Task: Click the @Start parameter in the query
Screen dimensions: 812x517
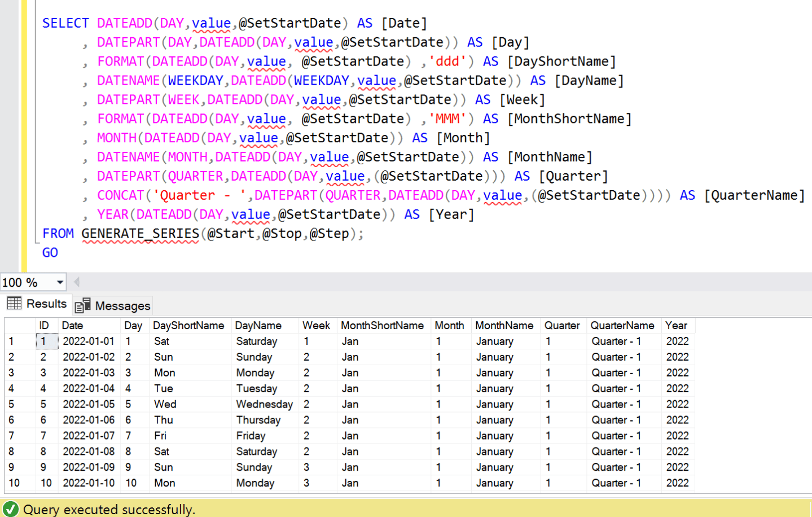Action: click(231, 234)
